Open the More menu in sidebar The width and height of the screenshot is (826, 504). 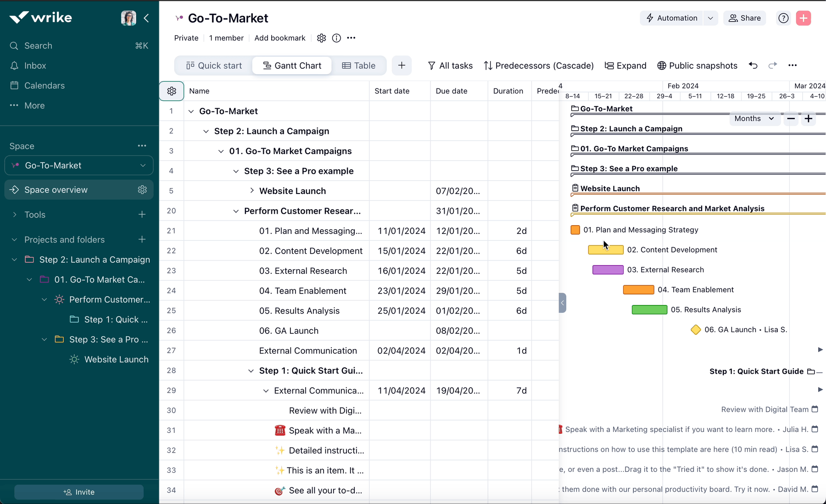pyautogui.click(x=34, y=105)
